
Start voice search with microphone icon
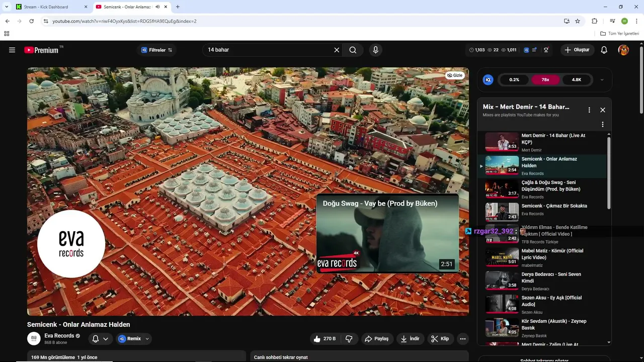coord(375,50)
